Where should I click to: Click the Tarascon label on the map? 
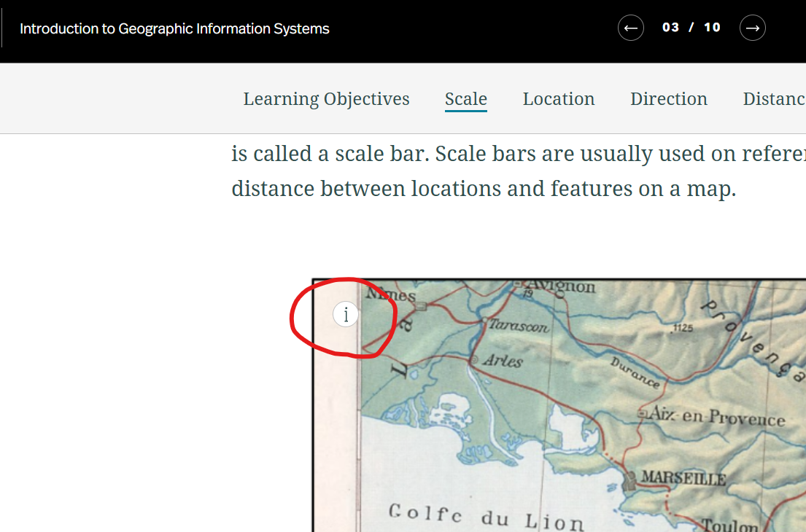point(519,326)
